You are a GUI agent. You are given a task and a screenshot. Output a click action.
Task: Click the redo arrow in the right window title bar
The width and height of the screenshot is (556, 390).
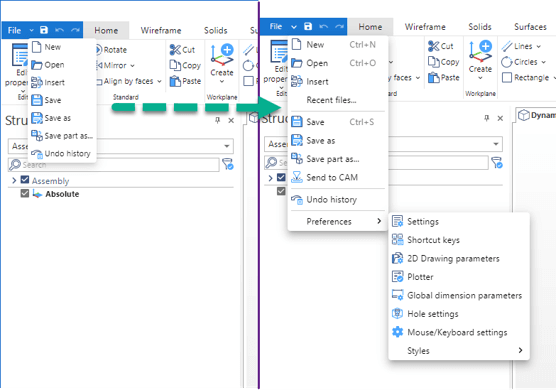339,27
